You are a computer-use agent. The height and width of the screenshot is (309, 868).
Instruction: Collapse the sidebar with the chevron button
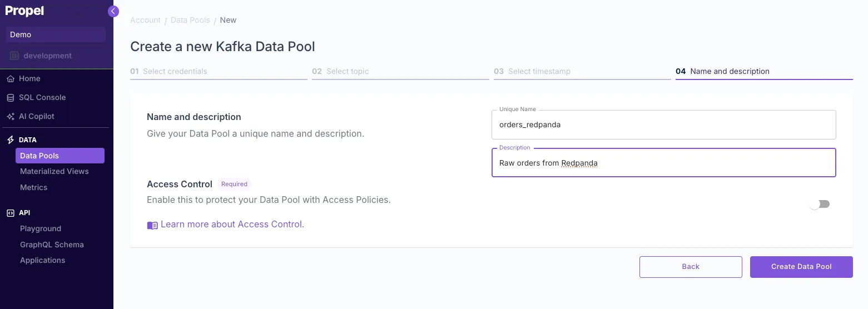pyautogui.click(x=113, y=11)
